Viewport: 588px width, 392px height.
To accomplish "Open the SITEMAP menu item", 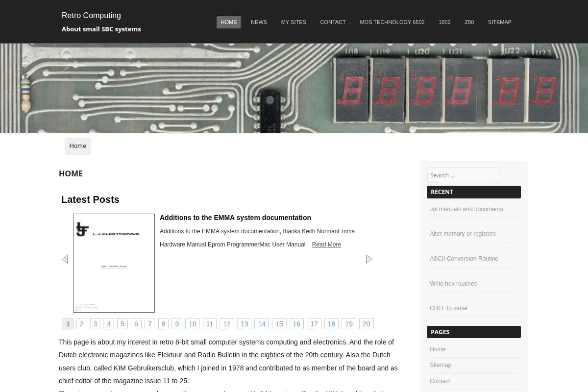I will [500, 22].
